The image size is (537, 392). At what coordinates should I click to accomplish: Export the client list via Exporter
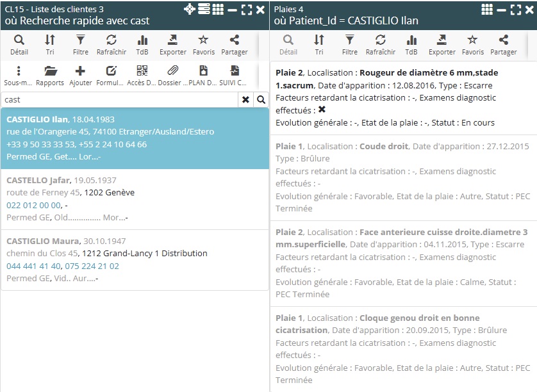tap(172, 44)
